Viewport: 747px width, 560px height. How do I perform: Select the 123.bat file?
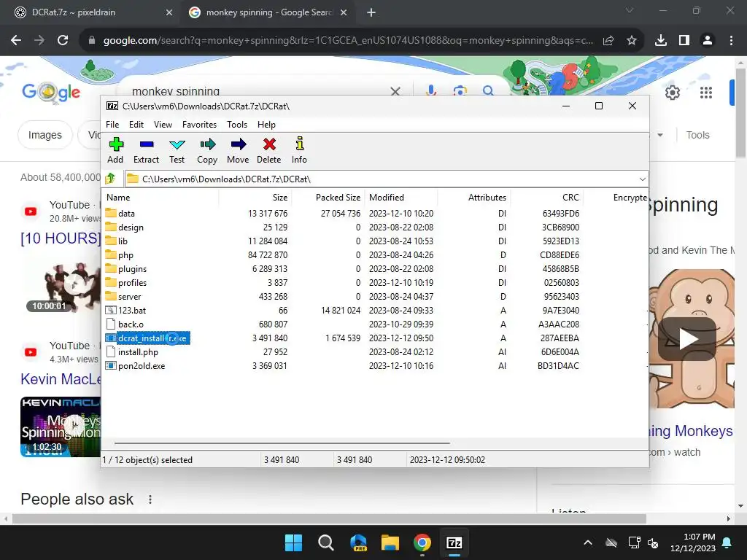pyautogui.click(x=125, y=310)
